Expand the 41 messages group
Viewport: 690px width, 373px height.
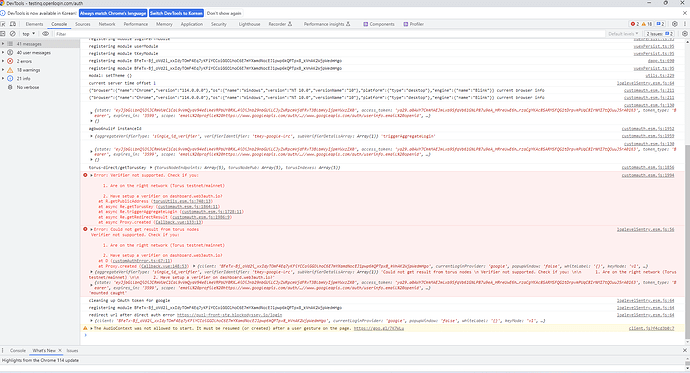click(x=3, y=44)
